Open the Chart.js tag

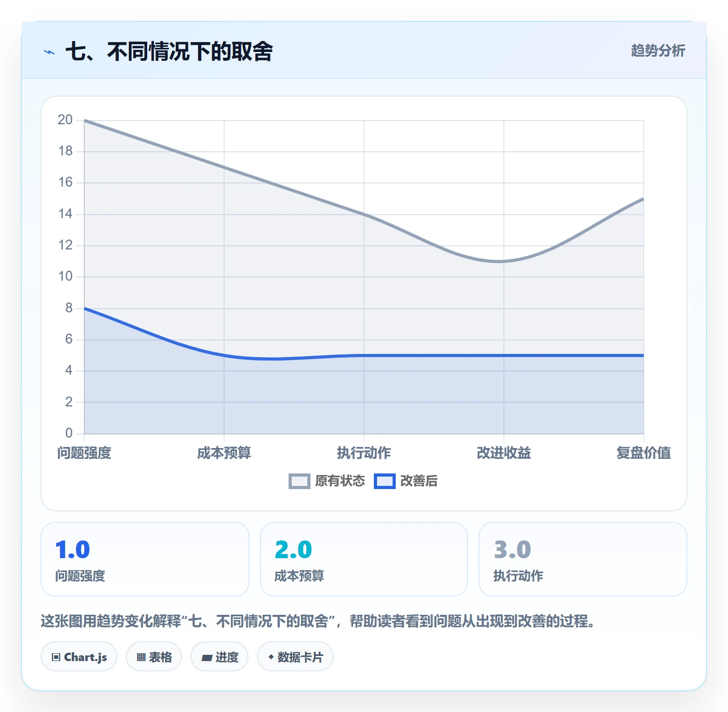(x=79, y=657)
